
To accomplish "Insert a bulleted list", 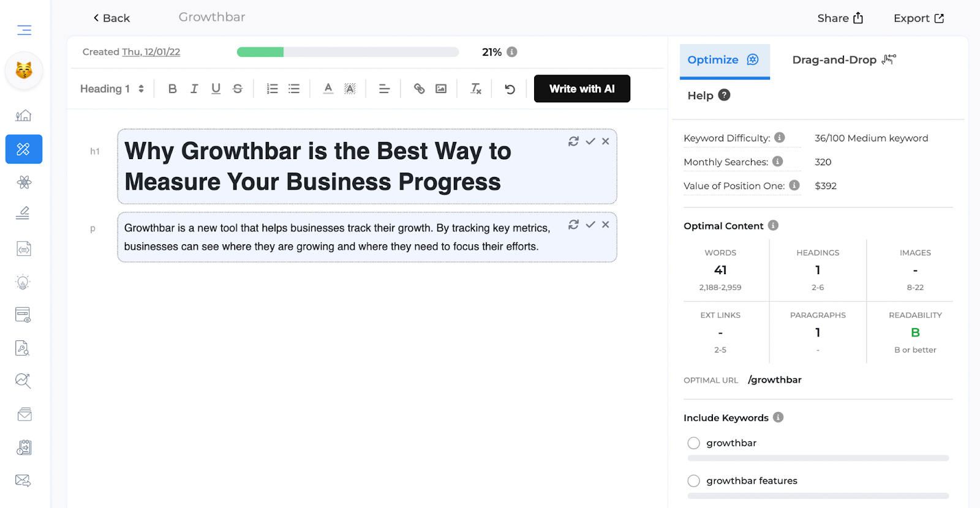I will (294, 89).
